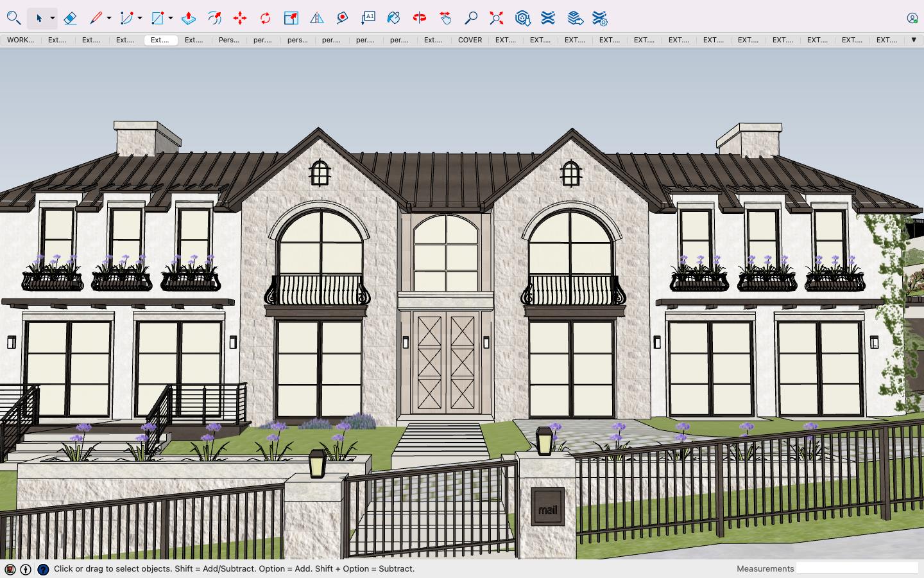This screenshot has width=924, height=578.
Task: Open the 3D Warehouse
Action: click(522, 18)
